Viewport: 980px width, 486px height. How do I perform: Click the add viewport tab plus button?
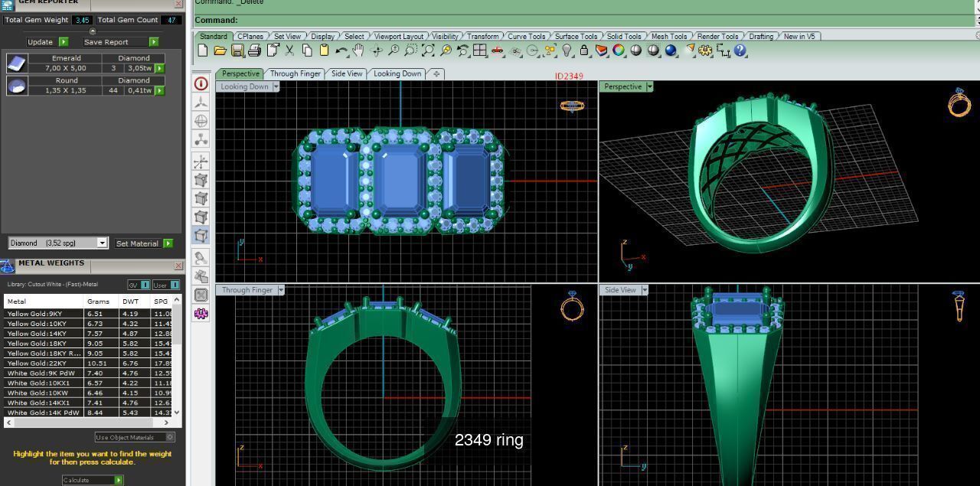[436, 73]
